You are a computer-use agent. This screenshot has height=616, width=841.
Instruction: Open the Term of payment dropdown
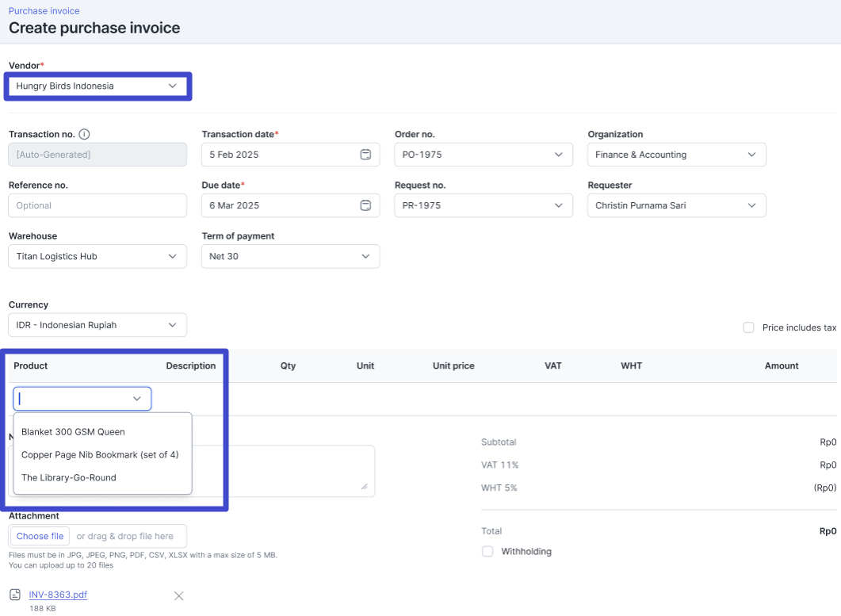(x=290, y=256)
